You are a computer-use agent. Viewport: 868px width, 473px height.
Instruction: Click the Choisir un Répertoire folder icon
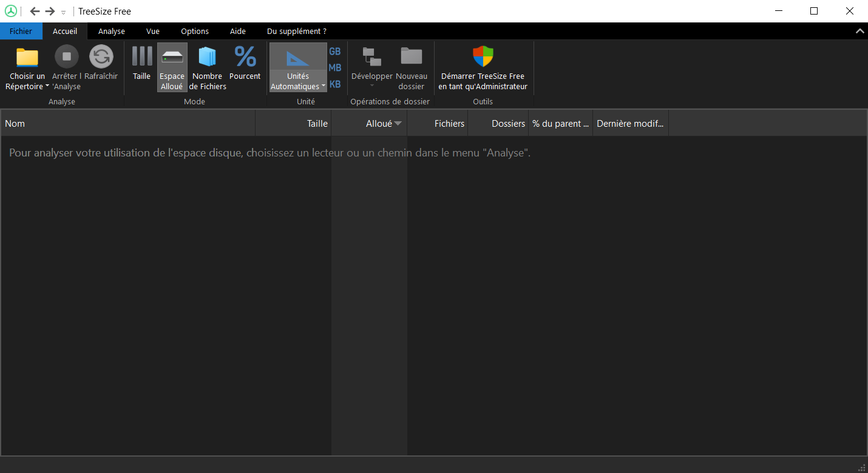(x=27, y=58)
